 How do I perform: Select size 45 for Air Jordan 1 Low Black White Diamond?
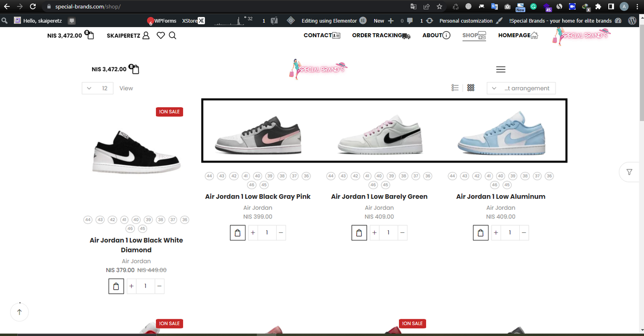tap(142, 229)
